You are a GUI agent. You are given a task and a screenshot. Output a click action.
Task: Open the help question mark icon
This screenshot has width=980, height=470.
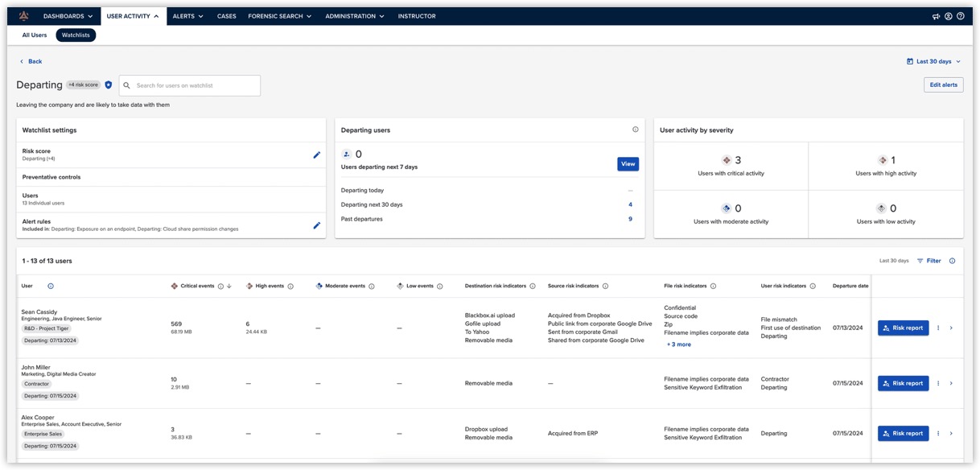click(x=961, y=16)
